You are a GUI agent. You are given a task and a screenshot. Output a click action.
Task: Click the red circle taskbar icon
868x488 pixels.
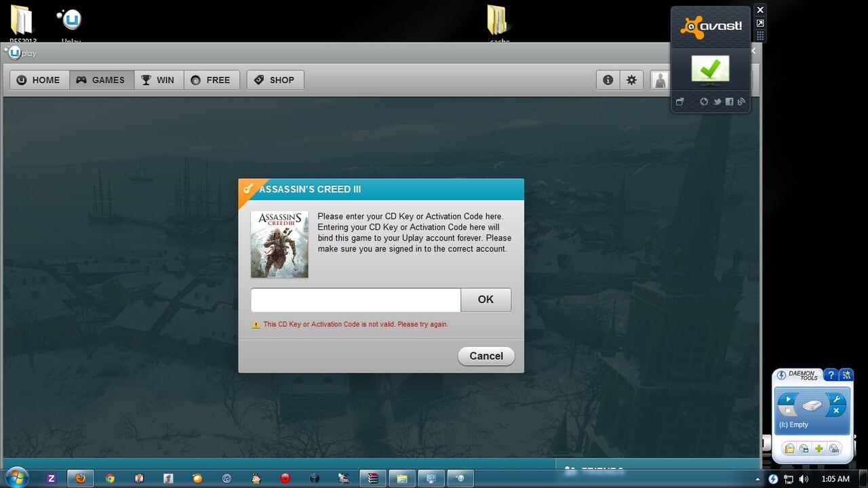(285, 479)
